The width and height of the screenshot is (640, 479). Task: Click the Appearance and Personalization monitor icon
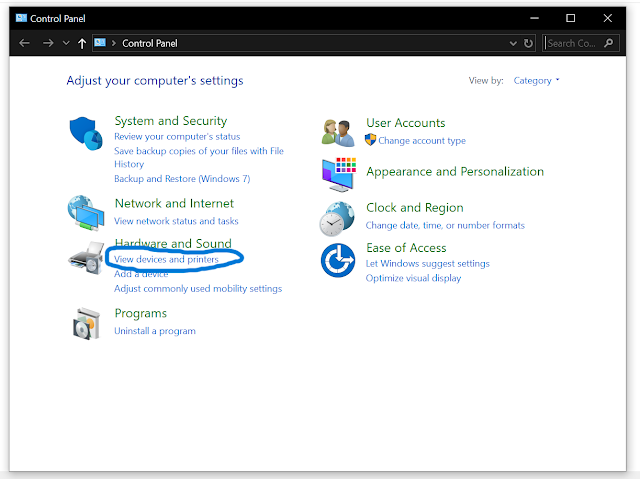(339, 175)
